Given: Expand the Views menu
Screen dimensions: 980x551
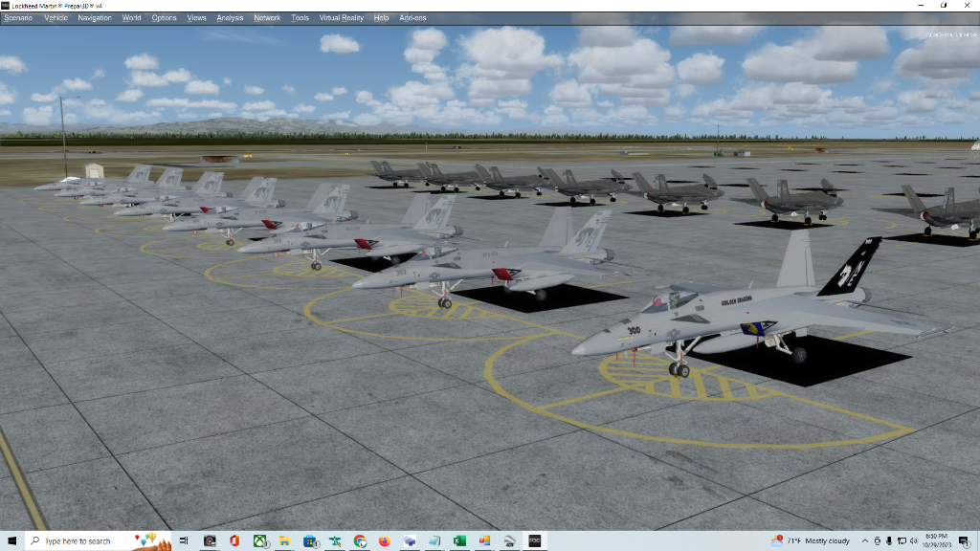Looking at the screenshot, I should pos(196,18).
